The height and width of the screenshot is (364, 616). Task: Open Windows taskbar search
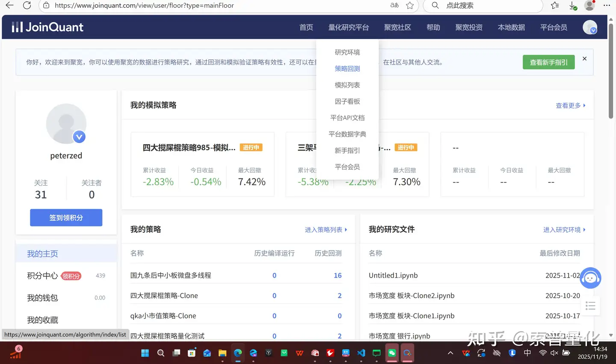coord(161,353)
